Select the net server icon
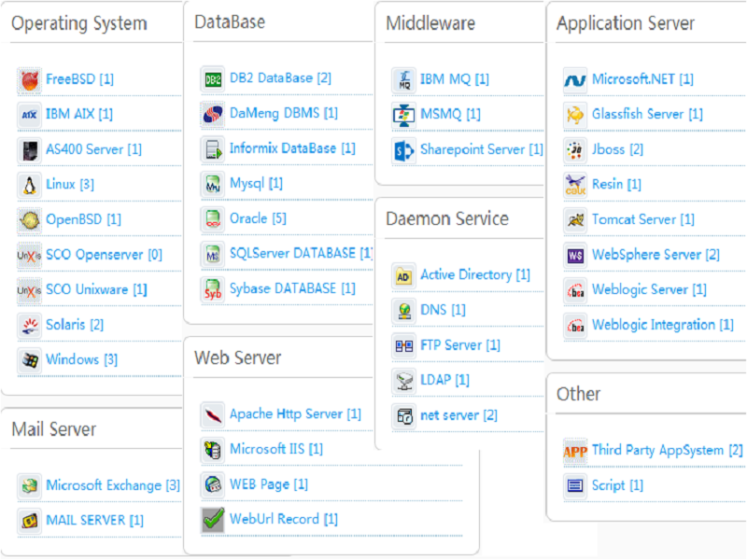The height and width of the screenshot is (560, 747). [404, 415]
